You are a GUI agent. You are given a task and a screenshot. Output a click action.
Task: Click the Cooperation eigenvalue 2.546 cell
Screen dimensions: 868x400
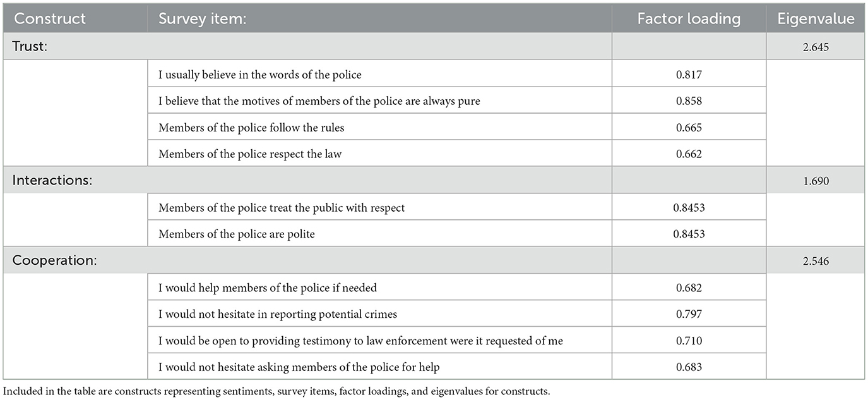[x=817, y=261]
